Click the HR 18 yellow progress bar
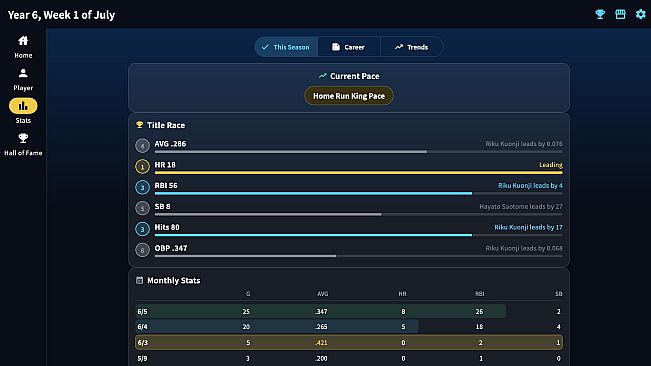651x366 pixels. pos(359,173)
